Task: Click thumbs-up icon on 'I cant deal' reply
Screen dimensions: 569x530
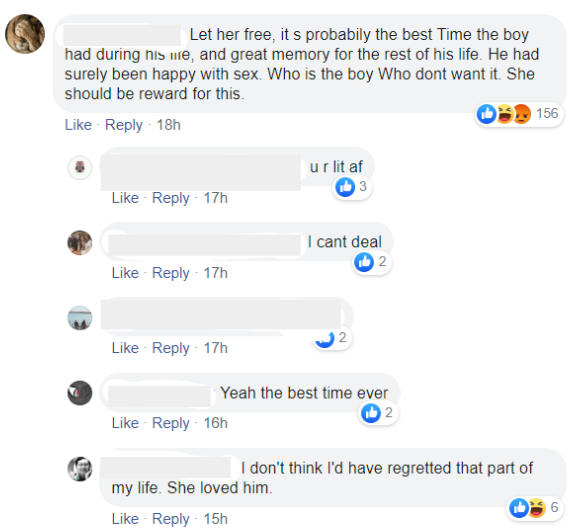Action: coord(364,262)
